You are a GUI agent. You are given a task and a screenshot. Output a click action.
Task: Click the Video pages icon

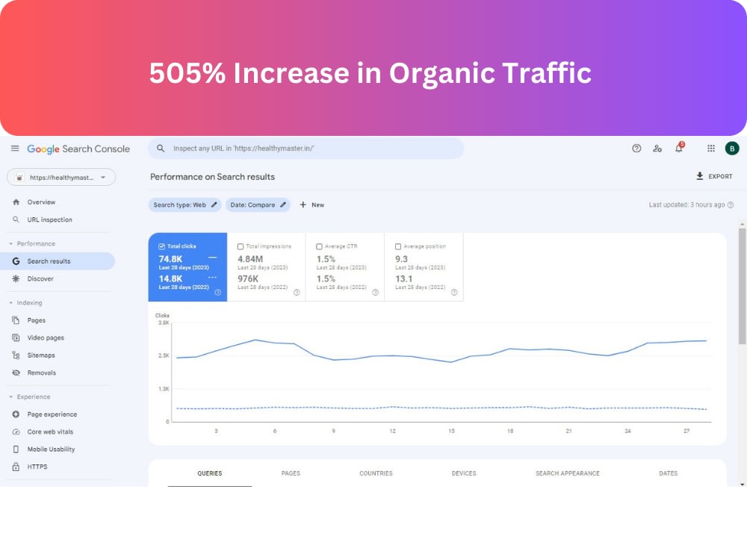pyautogui.click(x=16, y=337)
